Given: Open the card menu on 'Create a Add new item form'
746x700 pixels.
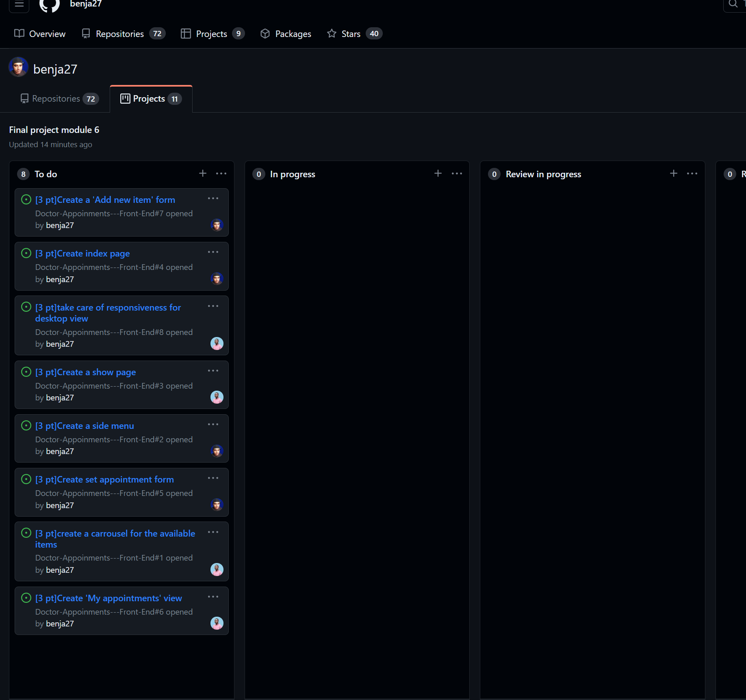Looking at the screenshot, I should point(213,199).
